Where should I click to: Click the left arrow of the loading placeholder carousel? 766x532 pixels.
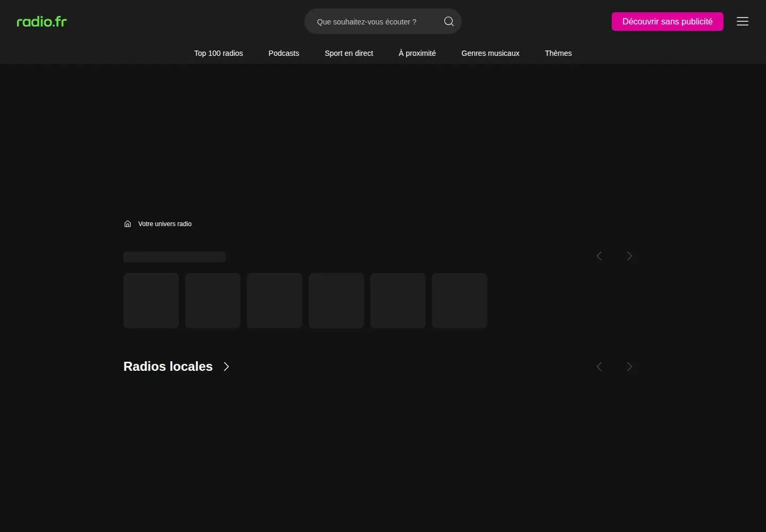(x=600, y=256)
